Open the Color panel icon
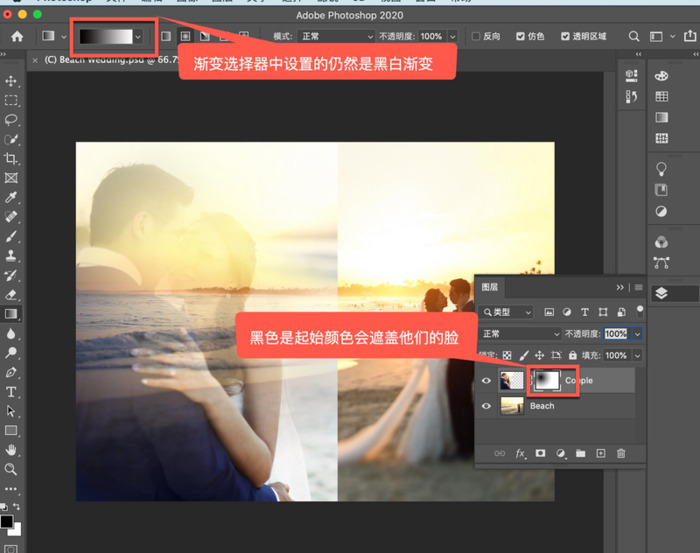Screen dimensions: 700x553 coord(661,76)
